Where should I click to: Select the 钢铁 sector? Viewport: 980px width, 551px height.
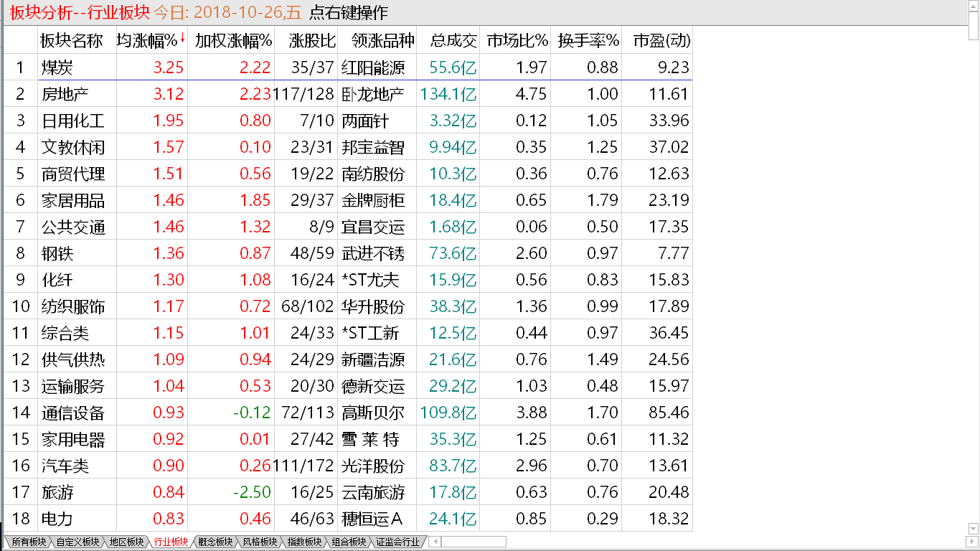pos(57,253)
